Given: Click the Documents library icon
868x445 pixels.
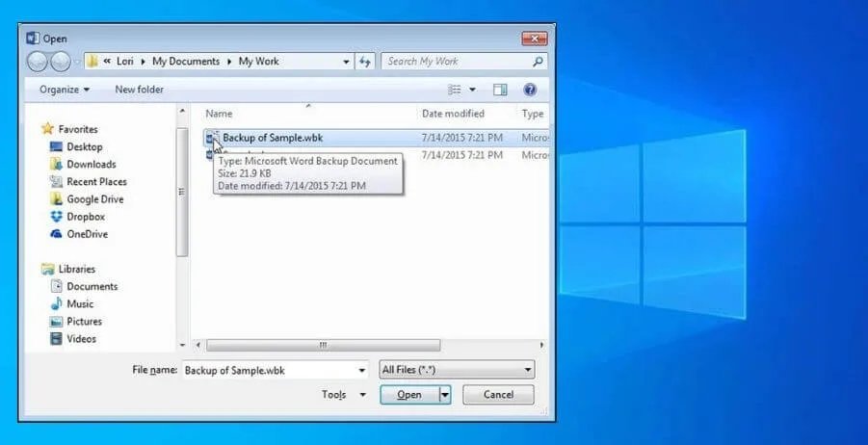Looking at the screenshot, I should (x=56, y=286).
